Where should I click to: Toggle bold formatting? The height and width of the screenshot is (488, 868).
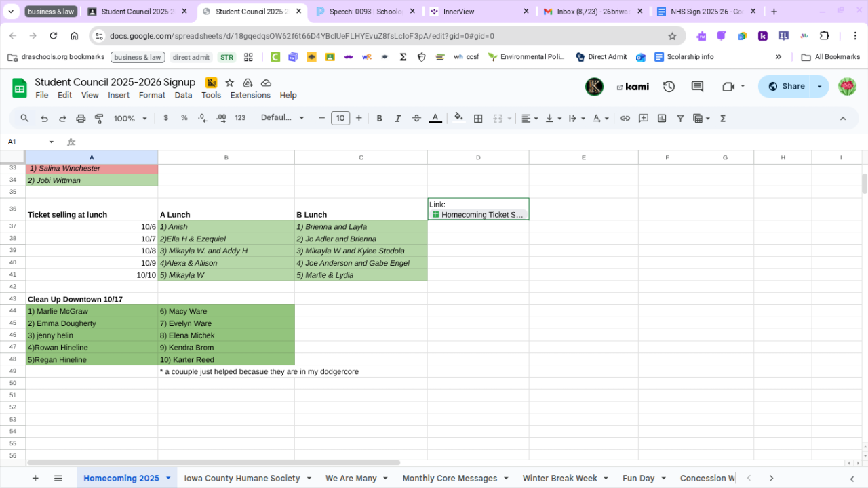click(380, 119)
